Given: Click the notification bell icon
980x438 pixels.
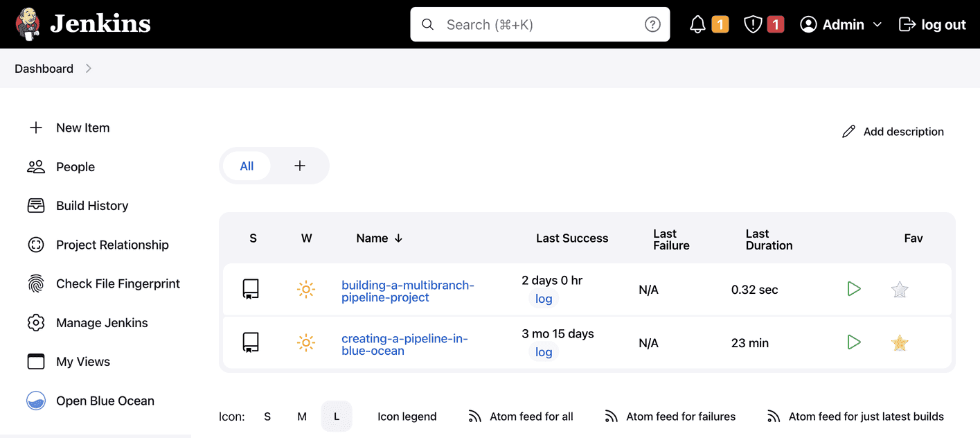Looking at the screenshot, I should (697, 24).
